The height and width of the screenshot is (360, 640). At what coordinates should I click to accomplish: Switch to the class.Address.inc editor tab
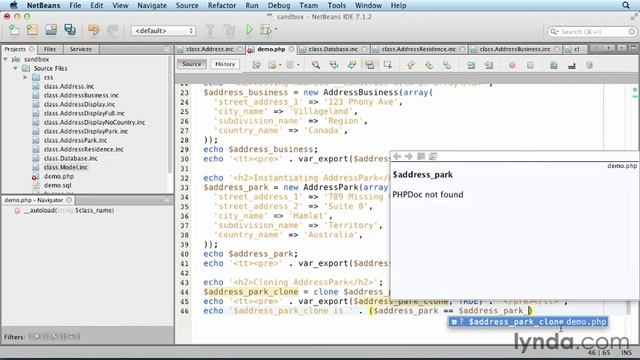[210, 49]
